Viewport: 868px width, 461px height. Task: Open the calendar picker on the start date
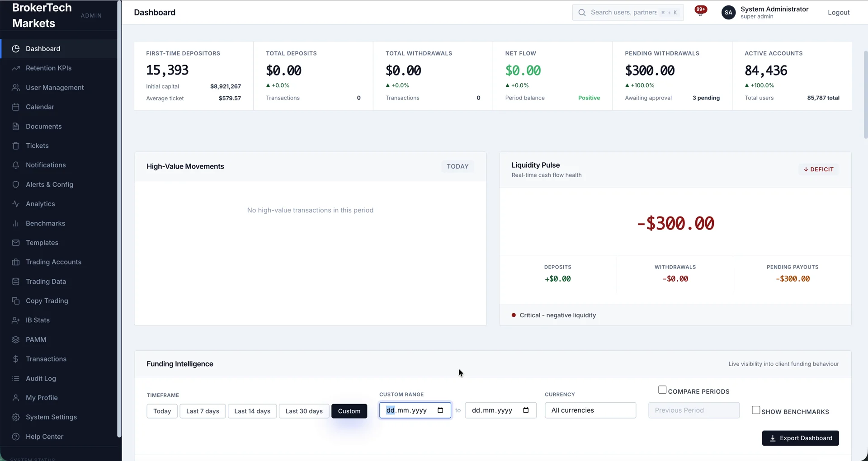point(441,410)
